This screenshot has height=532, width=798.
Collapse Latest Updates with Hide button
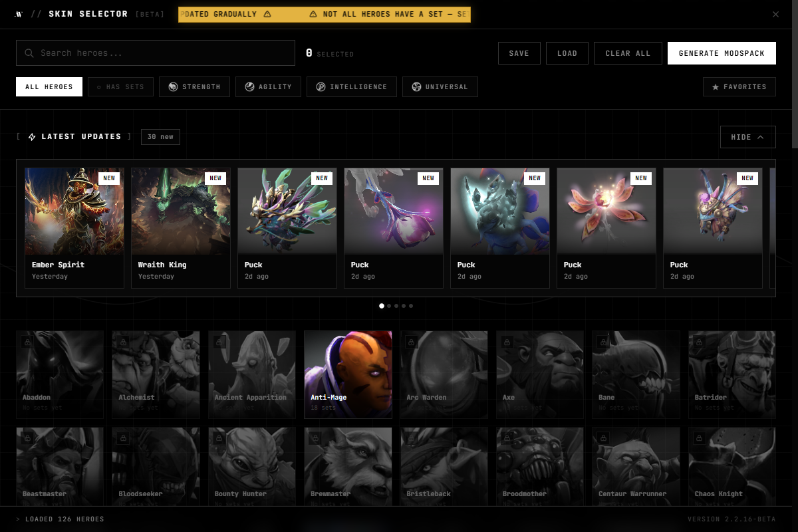748,137
